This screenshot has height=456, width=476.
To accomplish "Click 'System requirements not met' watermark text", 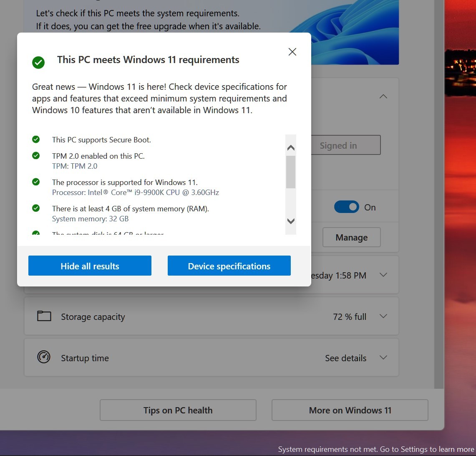I will (376, 449).
